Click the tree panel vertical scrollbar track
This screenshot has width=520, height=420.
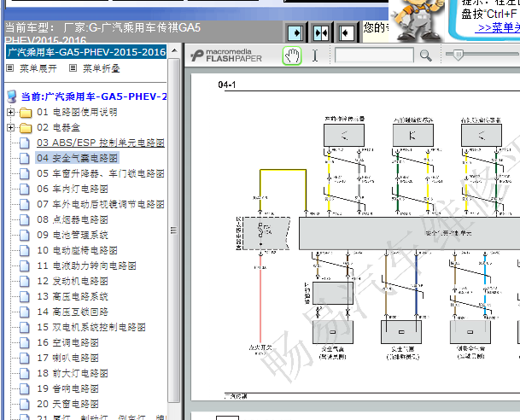[x=174, y=229]
